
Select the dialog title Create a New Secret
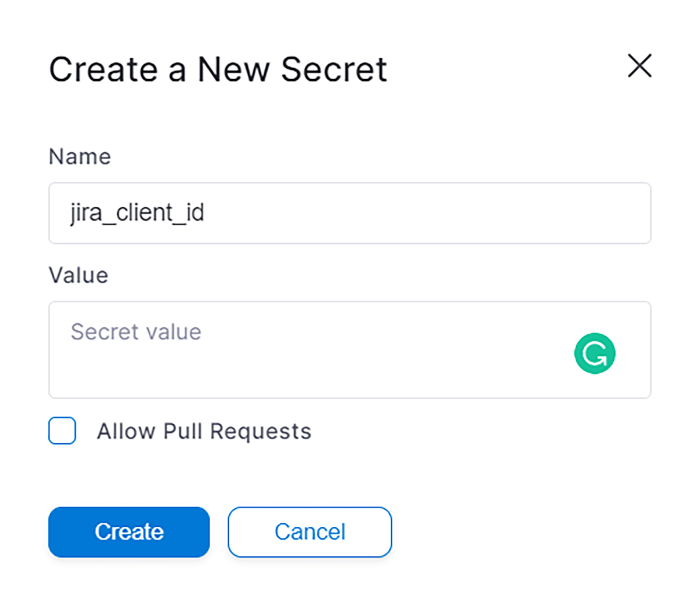[x=217, y=69]
